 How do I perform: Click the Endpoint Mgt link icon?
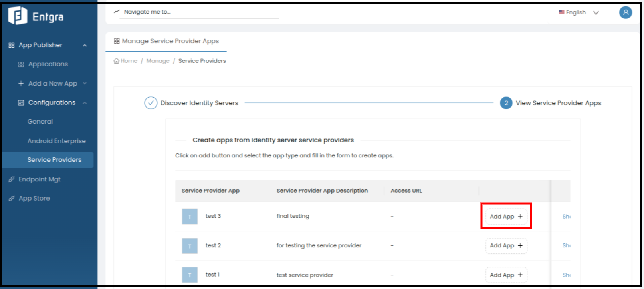coord(12,179)
